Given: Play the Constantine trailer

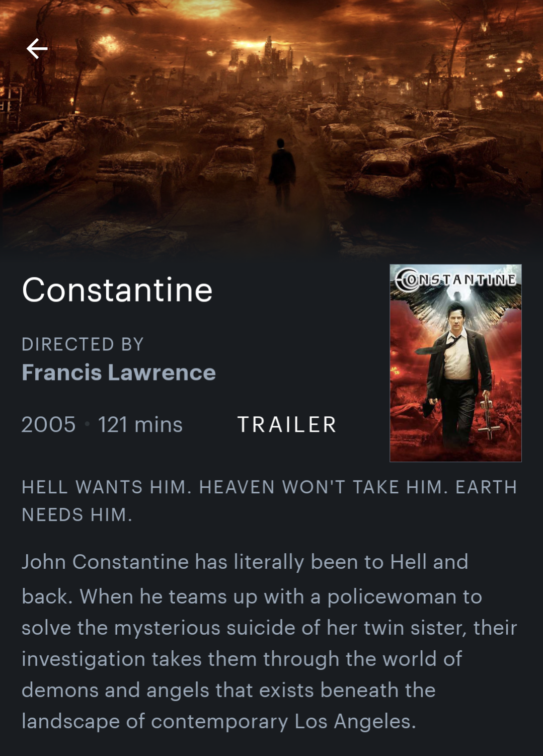Looking at the screenshot, I should point(287,424).
